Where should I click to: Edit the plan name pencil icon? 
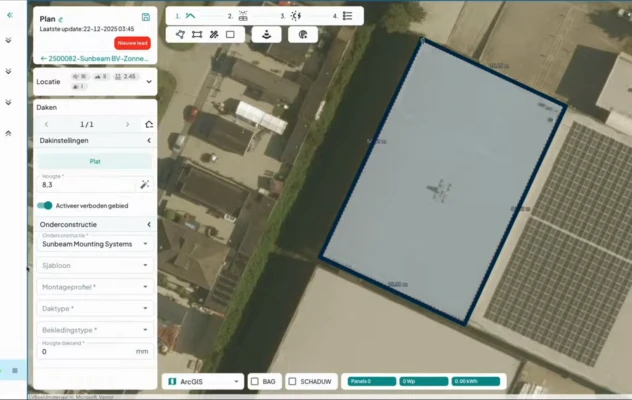pos(61,19)
